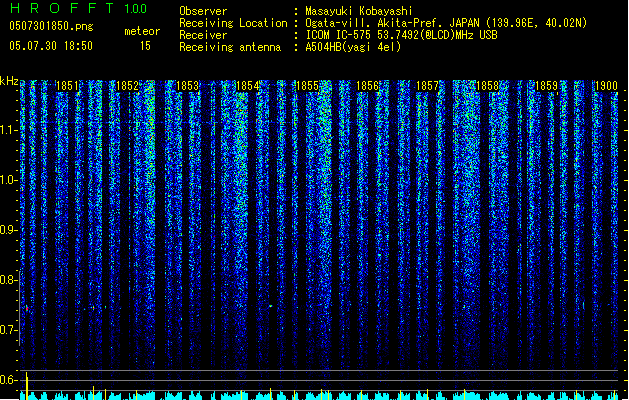This screenshot has width=629, height=400.
Task: Click the 0.6 kHz axis label
Action: 8,380
